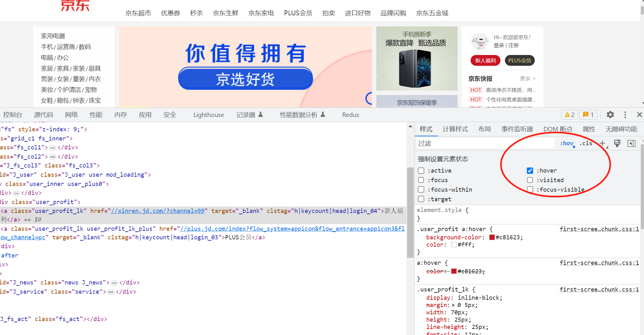The width and height of the screenshot is (644, 335).
Task: Toggle computed styles sidebar icon
Action: [632, 143]
